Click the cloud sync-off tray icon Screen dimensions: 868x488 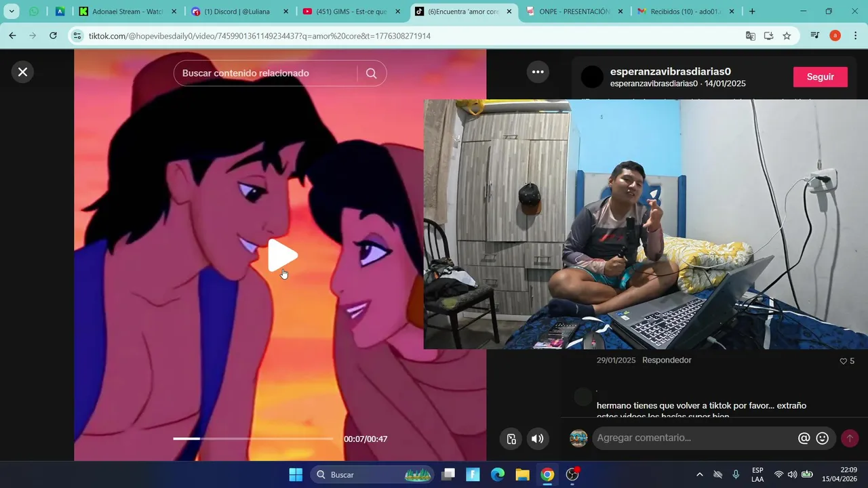coord(717,474)
